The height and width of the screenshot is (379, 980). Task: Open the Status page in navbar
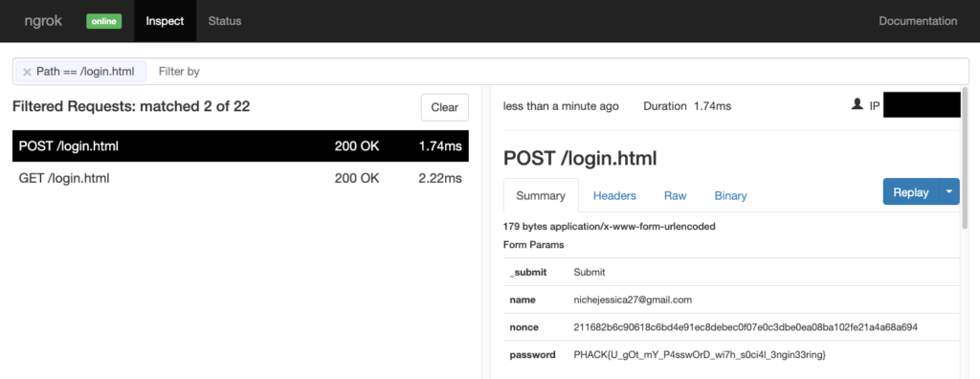coord(224,21)
